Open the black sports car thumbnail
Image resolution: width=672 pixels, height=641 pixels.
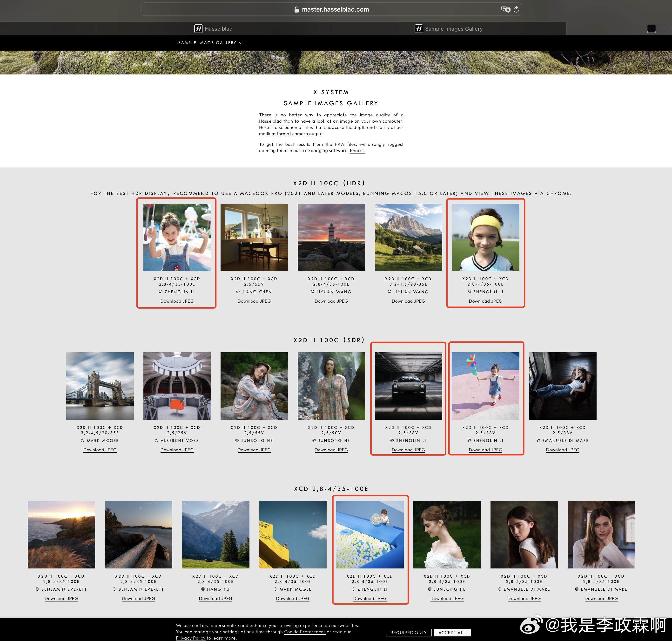[409, 386]
